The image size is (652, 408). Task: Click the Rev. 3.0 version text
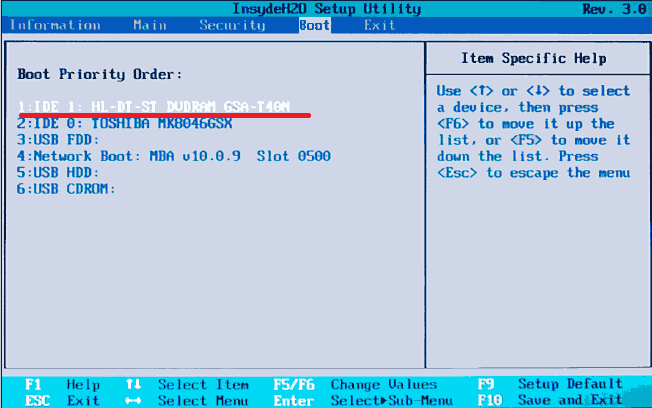click(615, 9)
